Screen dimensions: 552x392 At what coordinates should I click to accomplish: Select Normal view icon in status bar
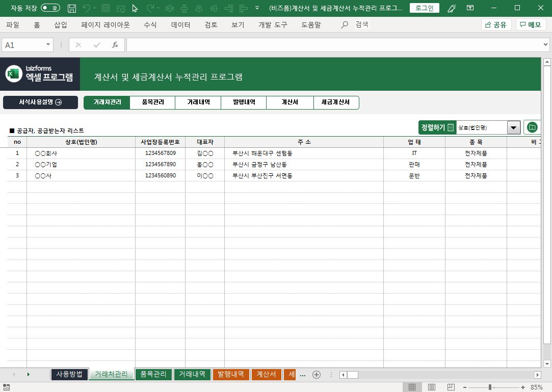coord(412,387)
